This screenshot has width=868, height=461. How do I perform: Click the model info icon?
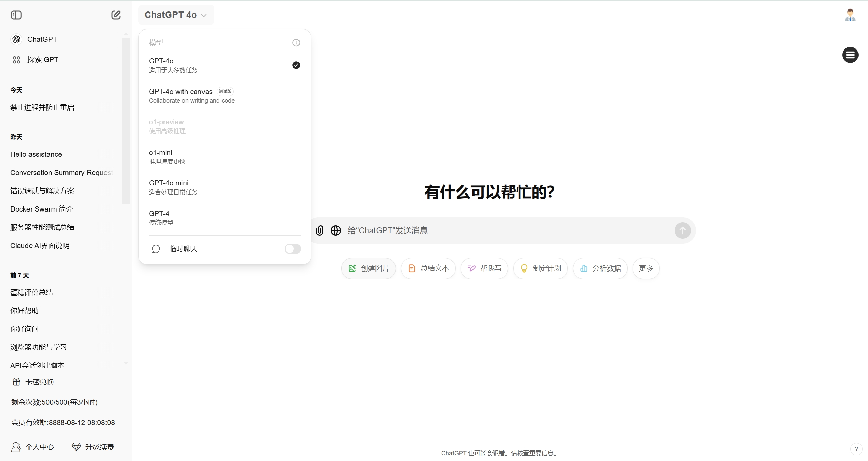click(296, 43)
